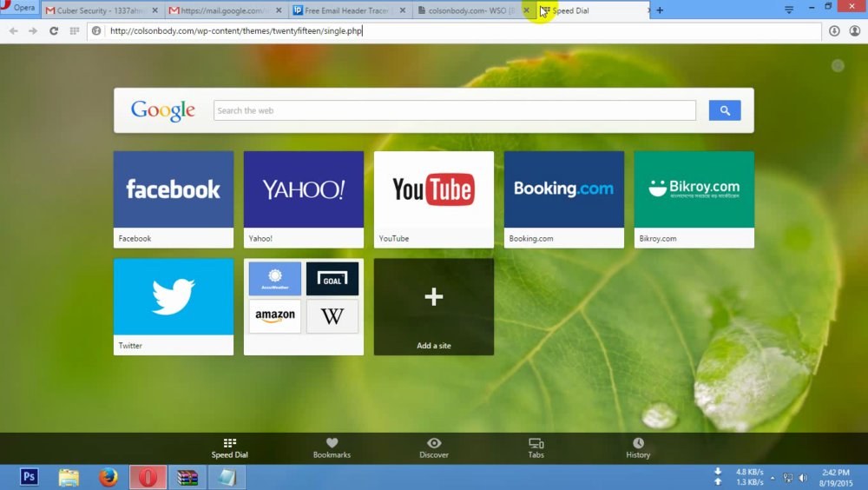Reload page with the refresh icon
868x490 pixels.
click(x=54, y=31)
